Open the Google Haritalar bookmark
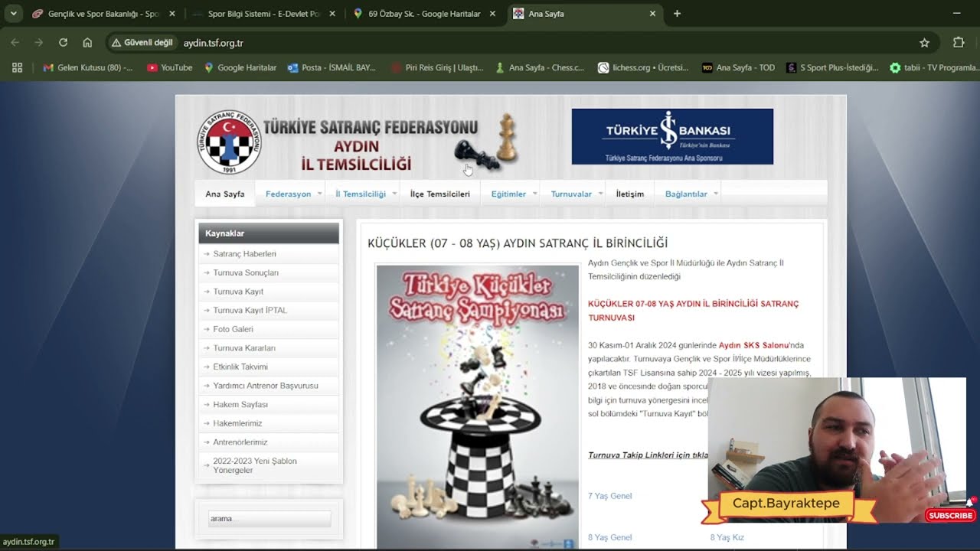 (240, 67)
